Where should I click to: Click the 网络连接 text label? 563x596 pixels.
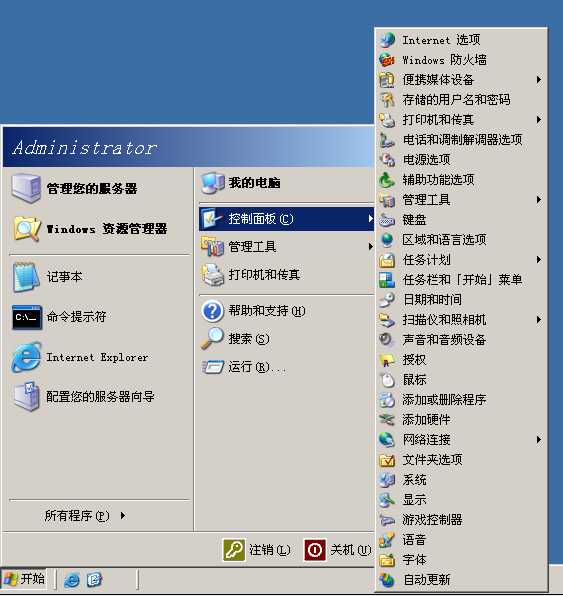(427, 440)
